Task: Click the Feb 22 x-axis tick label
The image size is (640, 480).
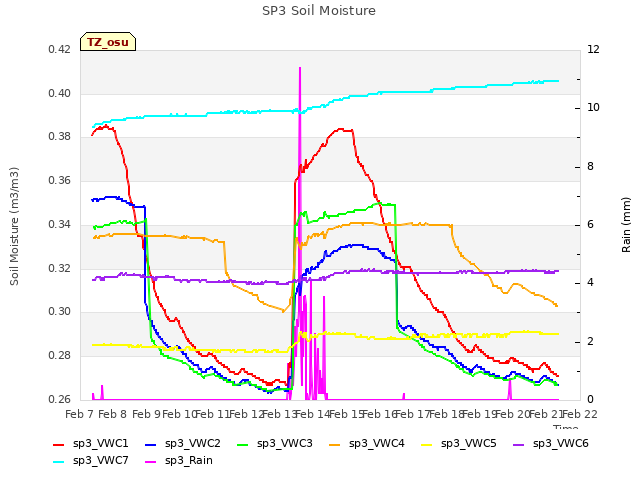Action: click(580, 414)
